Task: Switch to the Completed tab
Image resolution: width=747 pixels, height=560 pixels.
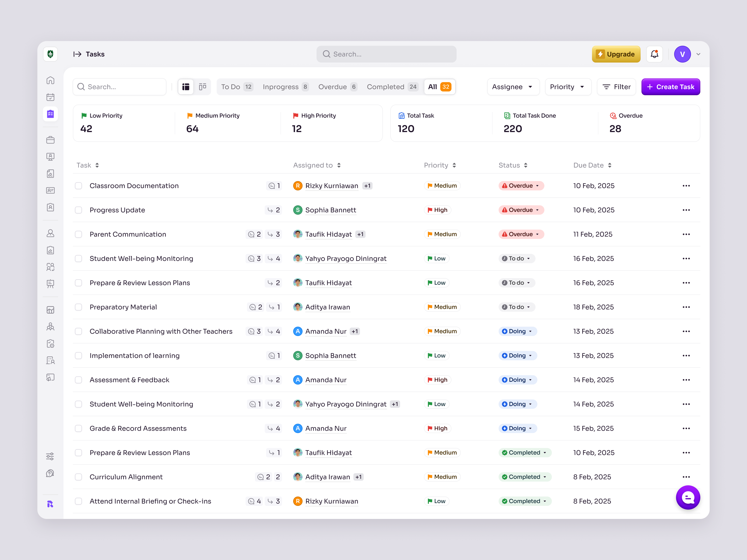Action: [392, 86]
